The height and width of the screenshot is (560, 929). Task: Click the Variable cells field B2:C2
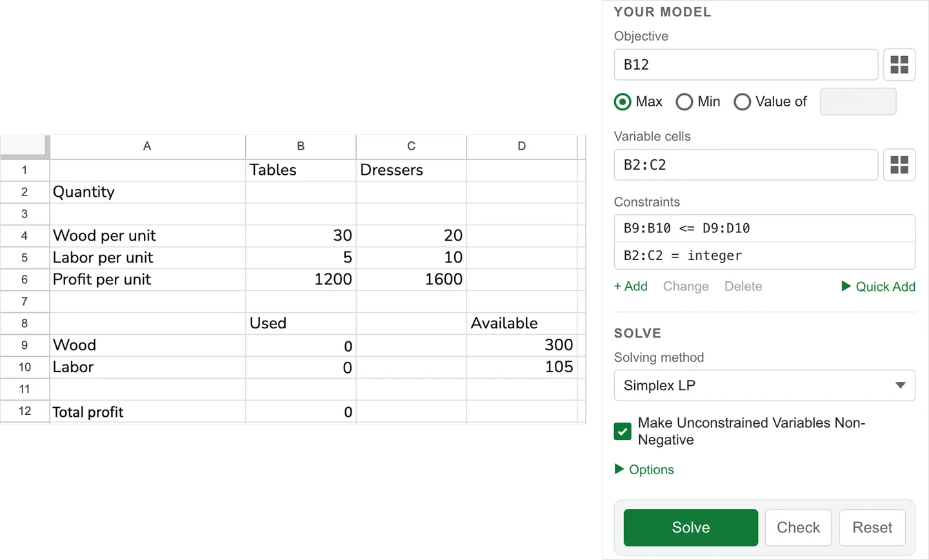click(746, 165)
